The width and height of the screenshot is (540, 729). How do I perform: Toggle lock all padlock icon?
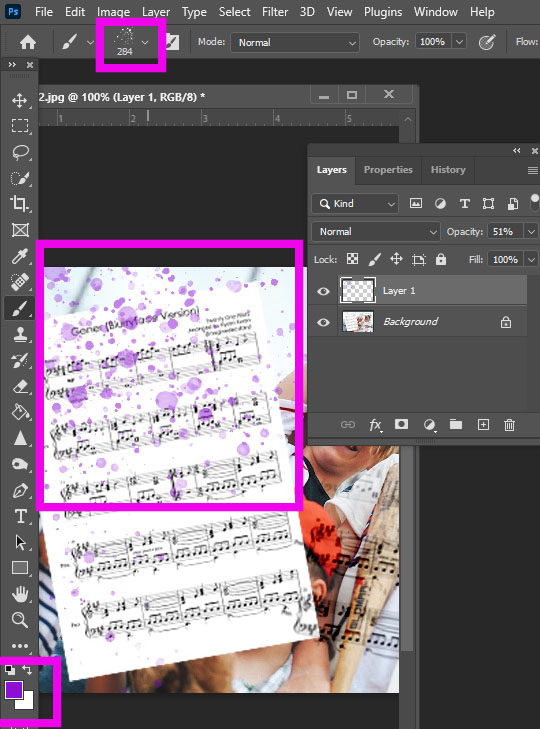[x=441, y=259]
